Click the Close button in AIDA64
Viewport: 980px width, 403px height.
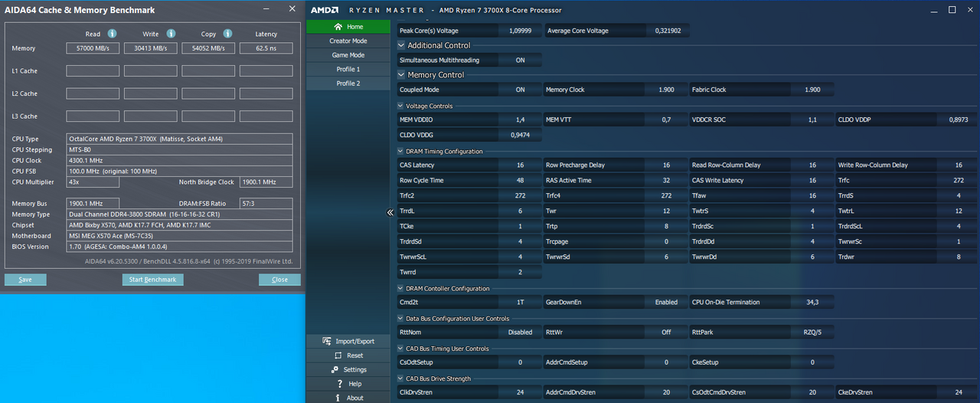tap(280, 280)
